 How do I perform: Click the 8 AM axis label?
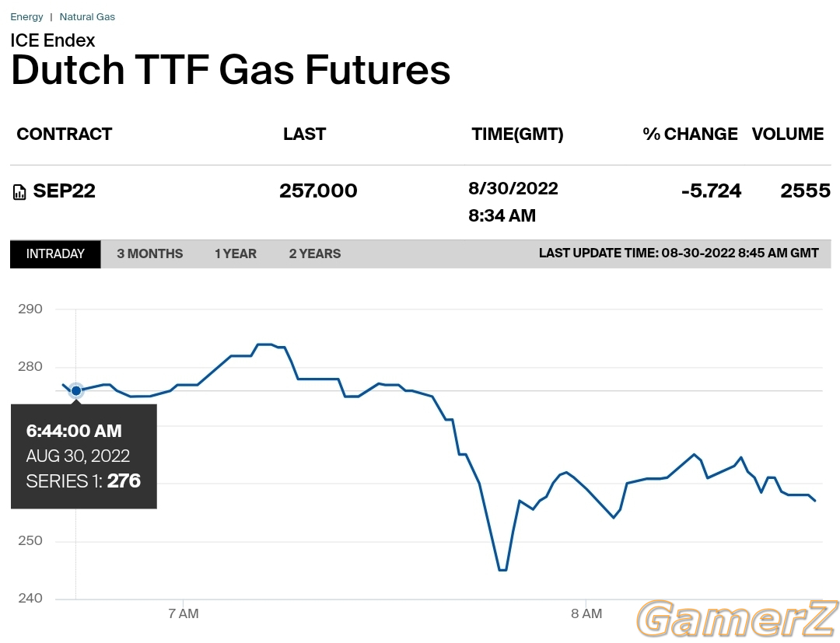click(x=586, y=613)
